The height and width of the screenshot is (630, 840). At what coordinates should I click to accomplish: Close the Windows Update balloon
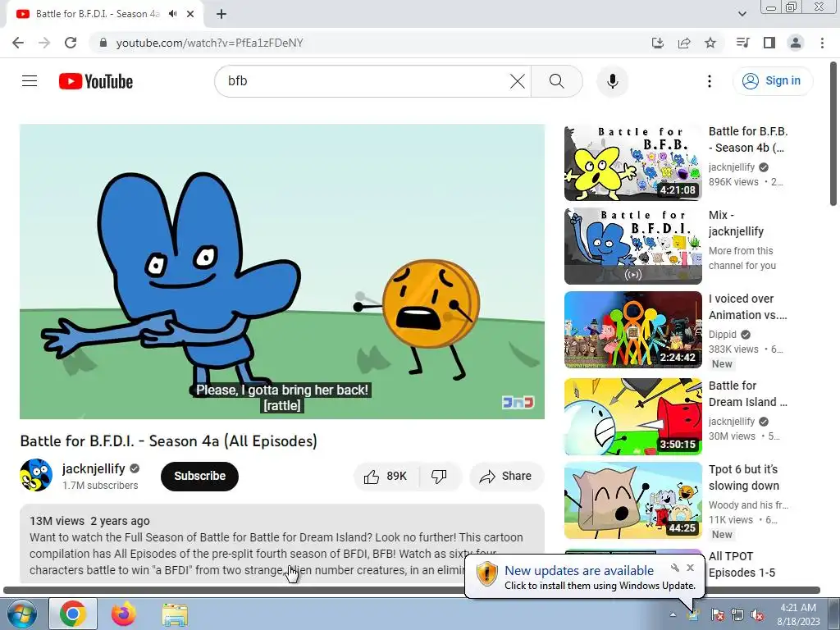pos(691,568)
